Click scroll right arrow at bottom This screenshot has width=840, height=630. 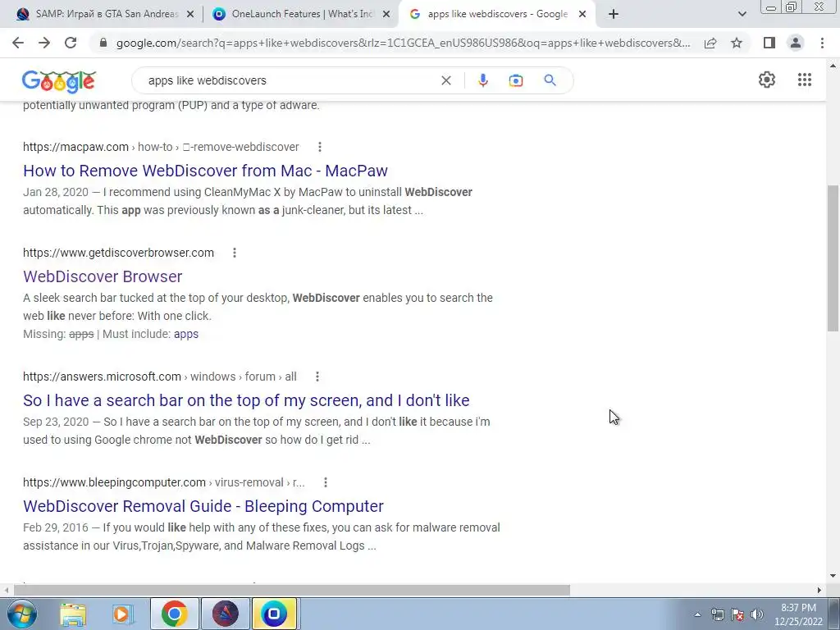click(819, 591)
